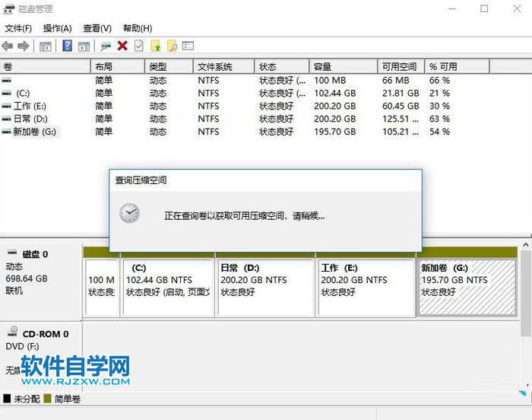
Task: Click the Back arrow toolbar icon
Action: click(8, 46)
